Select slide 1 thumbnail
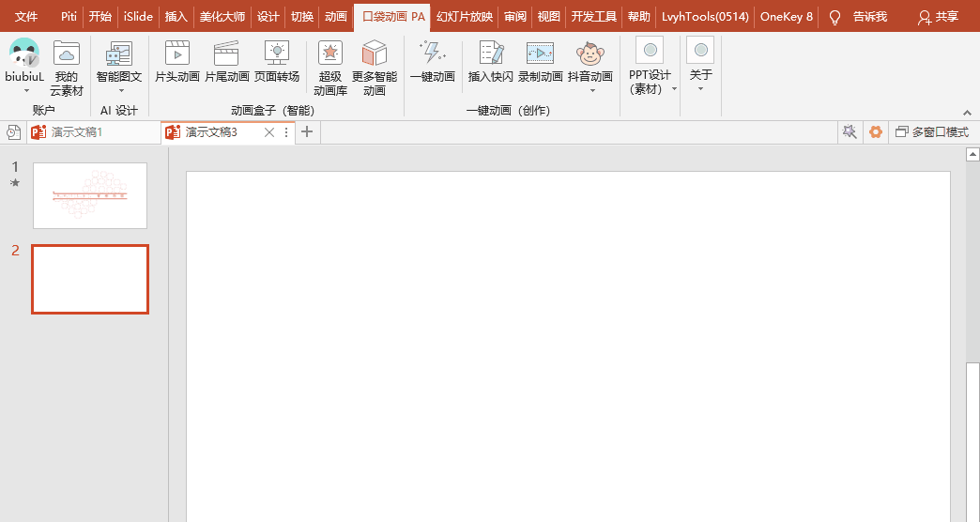 (x=90, y=195)
